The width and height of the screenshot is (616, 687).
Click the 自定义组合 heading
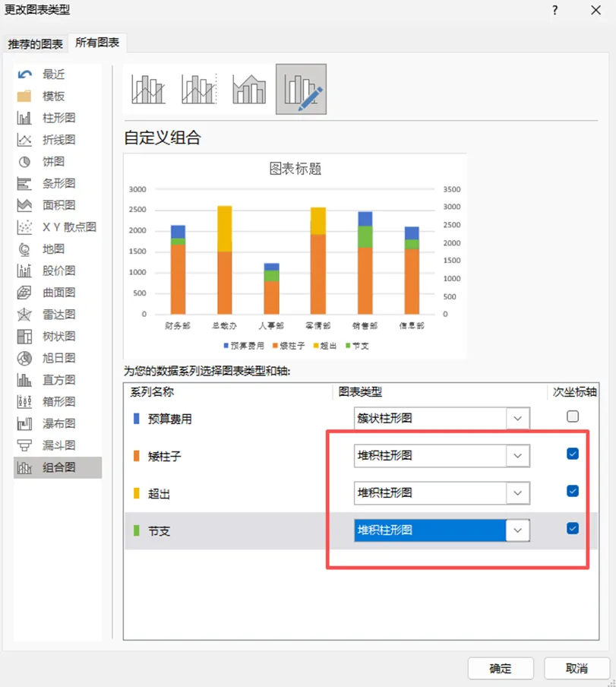[x=163, y=138]
